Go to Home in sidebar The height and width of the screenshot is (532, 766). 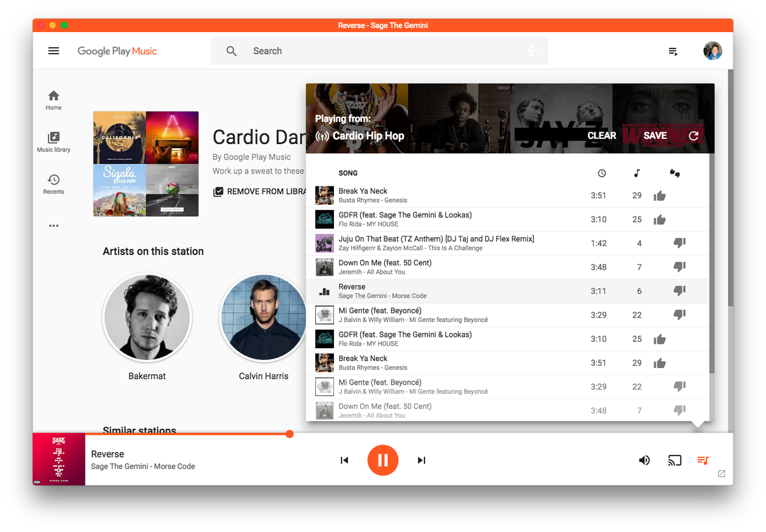click(x=54, y=100)
